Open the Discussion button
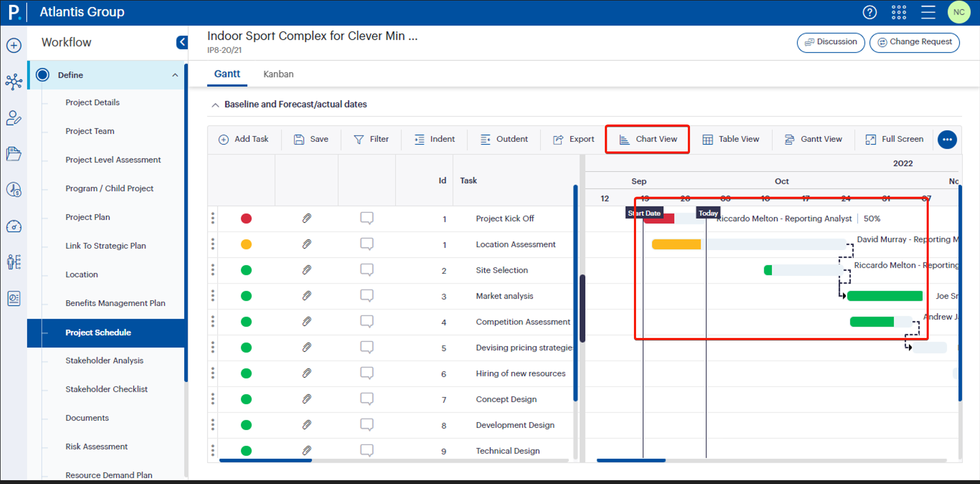This screenshot has width=980, height=484. coord(831,42)
